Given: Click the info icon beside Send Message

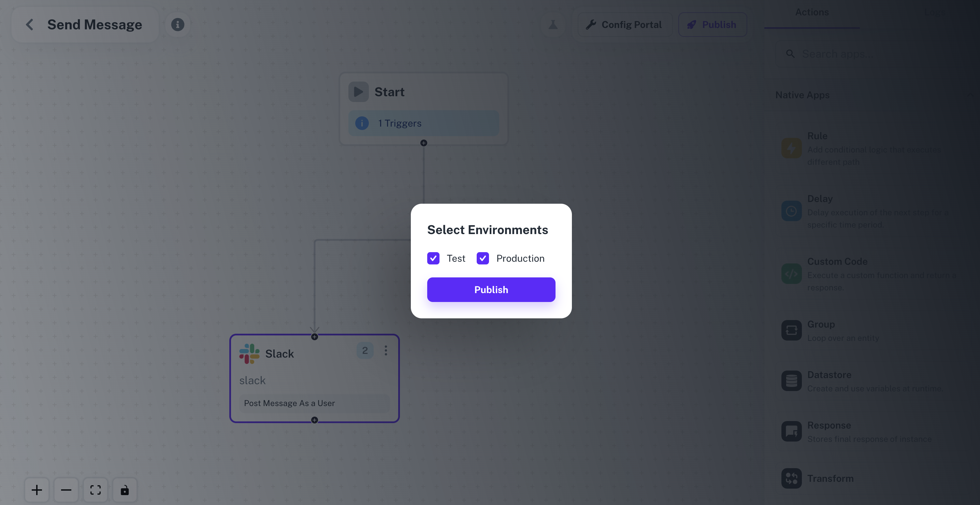Looking at the screenshot, I should (x=177, y=24).
